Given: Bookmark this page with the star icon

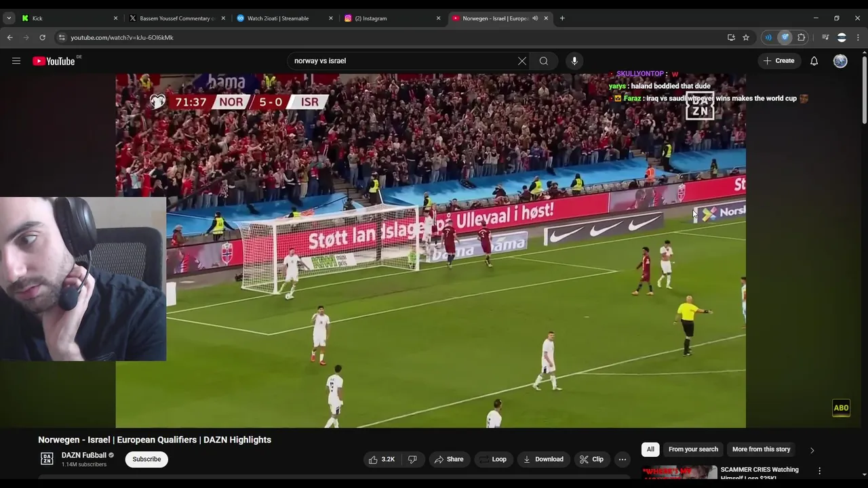Looking at the screenshot, I should click(x=746, y=37).
